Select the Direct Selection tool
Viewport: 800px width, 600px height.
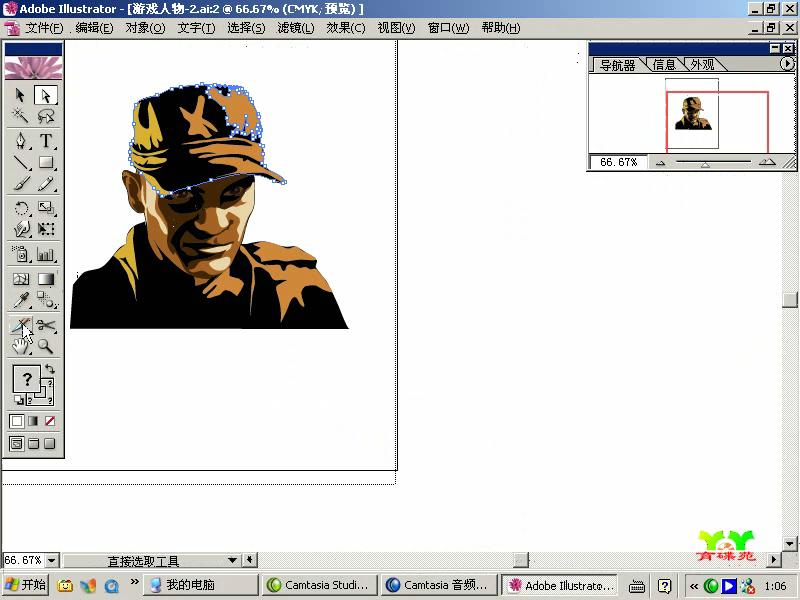point(46,95)
